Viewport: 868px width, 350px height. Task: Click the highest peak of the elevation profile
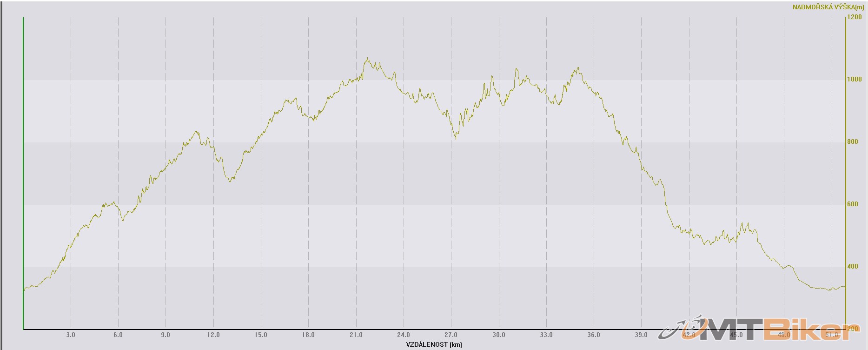click(x=367, y=59)
